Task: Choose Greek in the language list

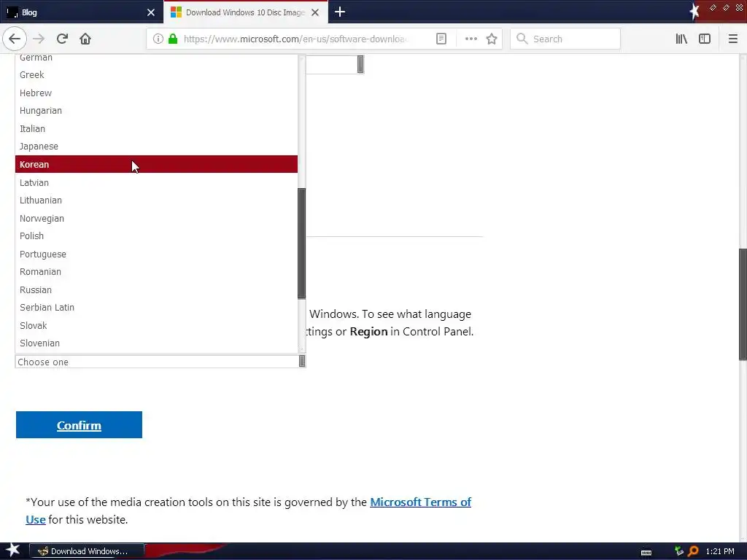Action: (156, 75)
